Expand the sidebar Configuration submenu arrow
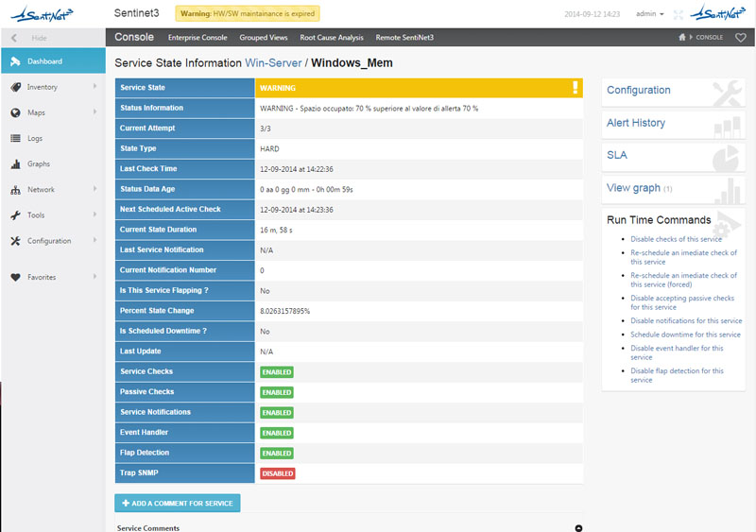 point(94,240)
